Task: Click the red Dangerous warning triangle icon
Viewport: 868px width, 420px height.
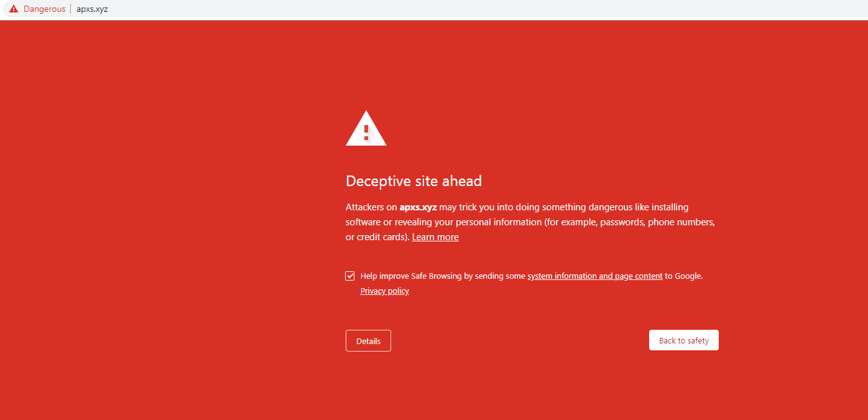Action: (x=14, y=9)
